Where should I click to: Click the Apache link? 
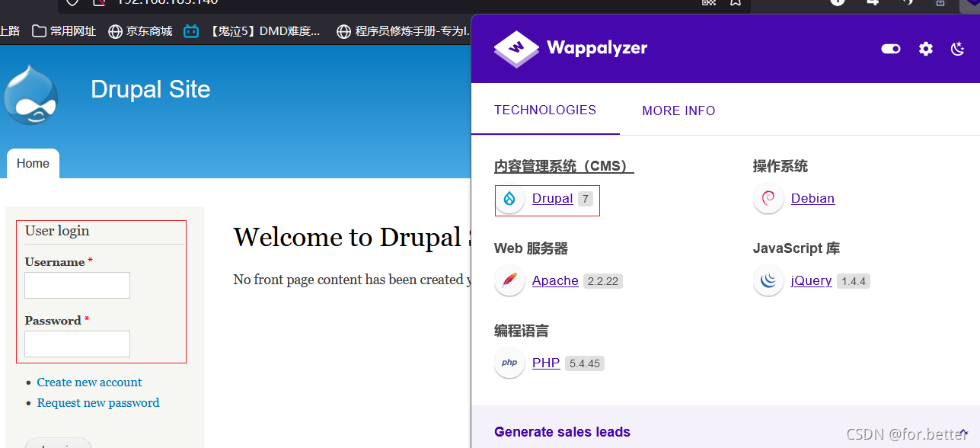tap(555, 280)
